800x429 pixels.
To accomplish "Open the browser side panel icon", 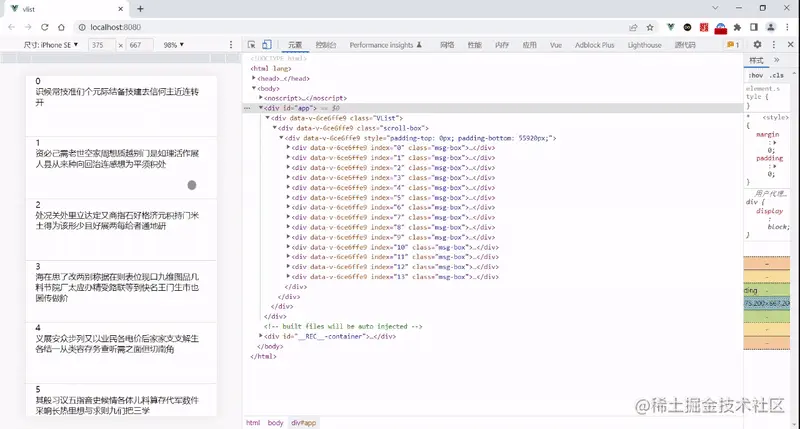I will pyautogui.click(x=754, y=27).
